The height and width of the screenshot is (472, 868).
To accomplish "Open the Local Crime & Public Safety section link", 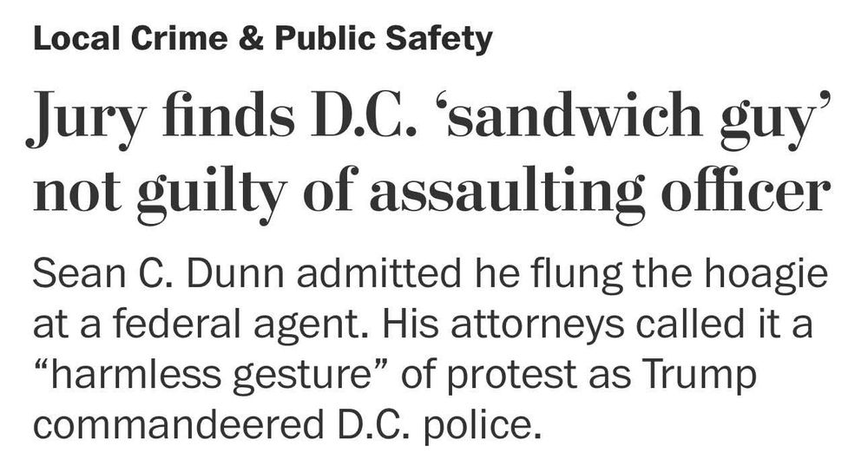I will point(262,39).
